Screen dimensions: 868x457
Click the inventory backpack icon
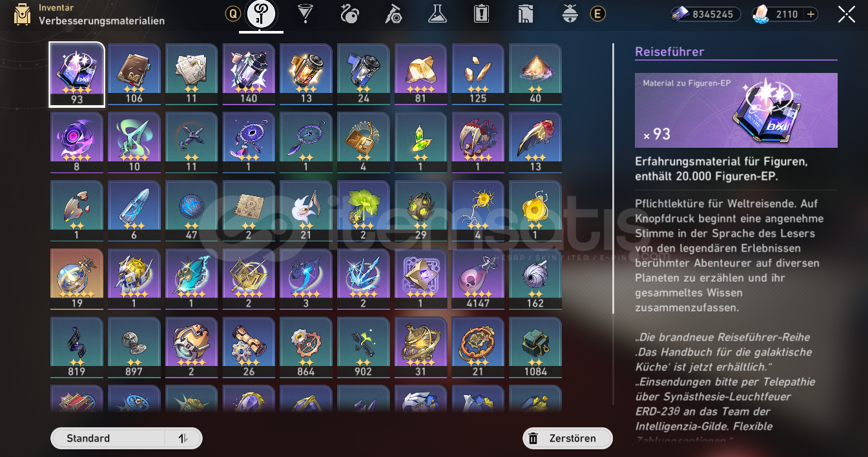(x=22, y=15)
